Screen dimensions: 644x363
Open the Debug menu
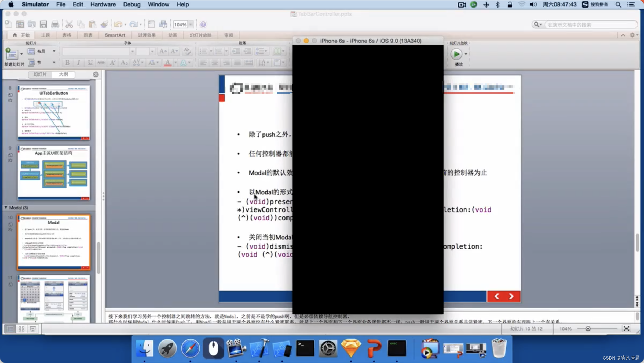[132, 4]
